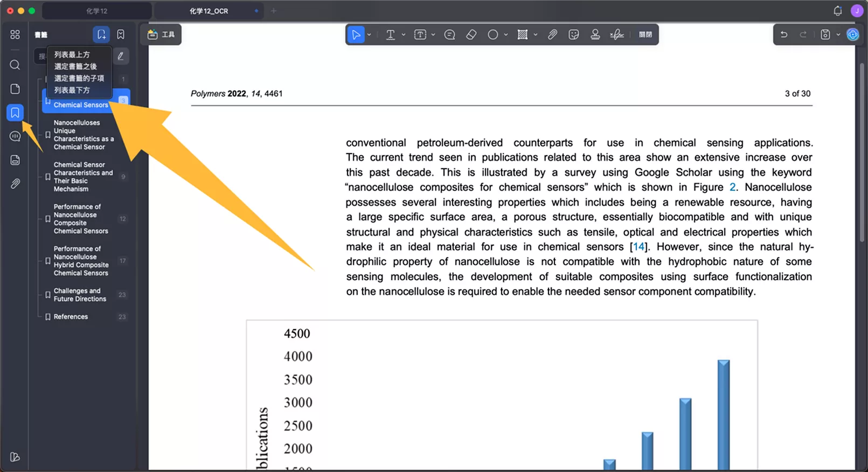Open the thumbnails grid view in sidebar
Screen dimensions: 868x472
(15, 34)
